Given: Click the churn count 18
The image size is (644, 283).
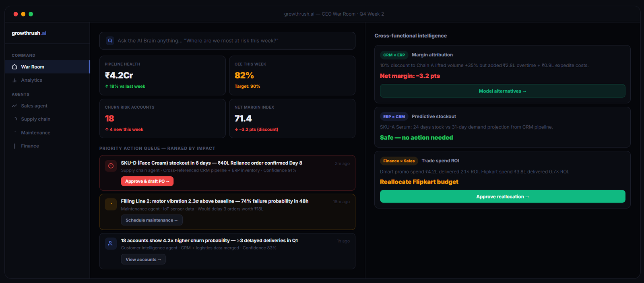Looking at the screenshot, I should pos(109,118).
